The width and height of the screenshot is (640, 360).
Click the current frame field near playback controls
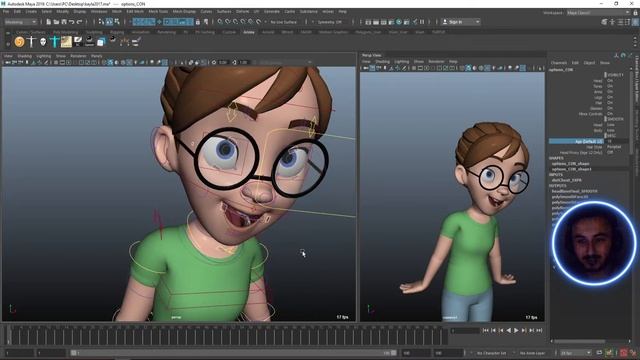click(464, 330)
